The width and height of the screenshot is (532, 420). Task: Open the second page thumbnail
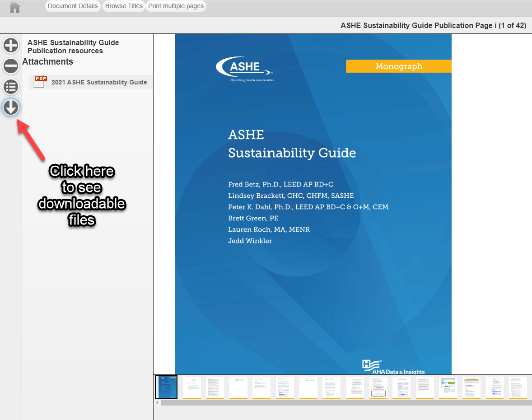point(192,387)
